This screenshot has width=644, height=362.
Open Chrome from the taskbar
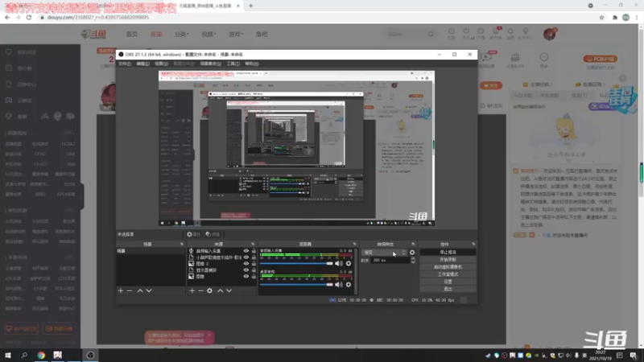pos(41,355)
